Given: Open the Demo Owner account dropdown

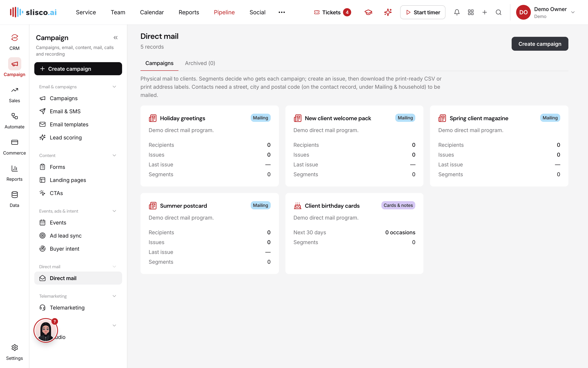Looking at the screenshot, I should (546, 12).
